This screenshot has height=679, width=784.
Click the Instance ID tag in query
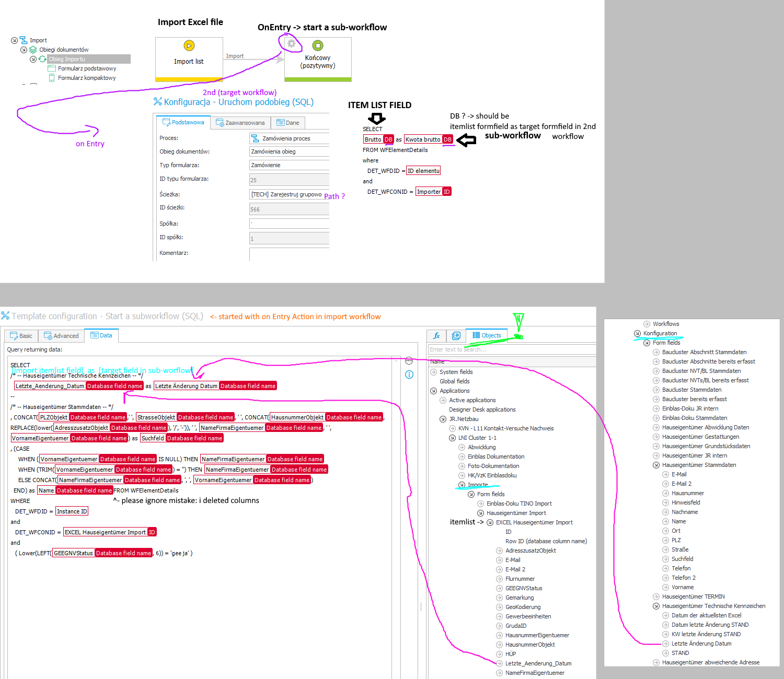72,511
